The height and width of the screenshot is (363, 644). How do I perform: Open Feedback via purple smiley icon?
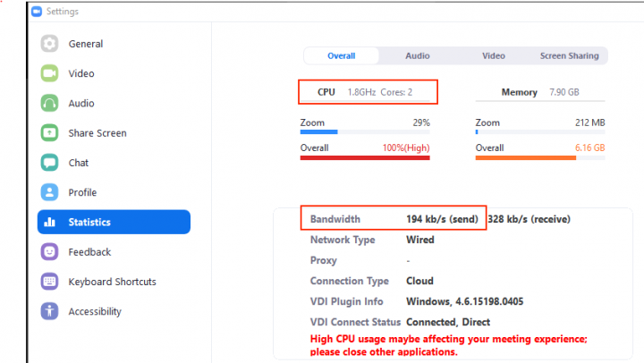(x=50, y=252)
